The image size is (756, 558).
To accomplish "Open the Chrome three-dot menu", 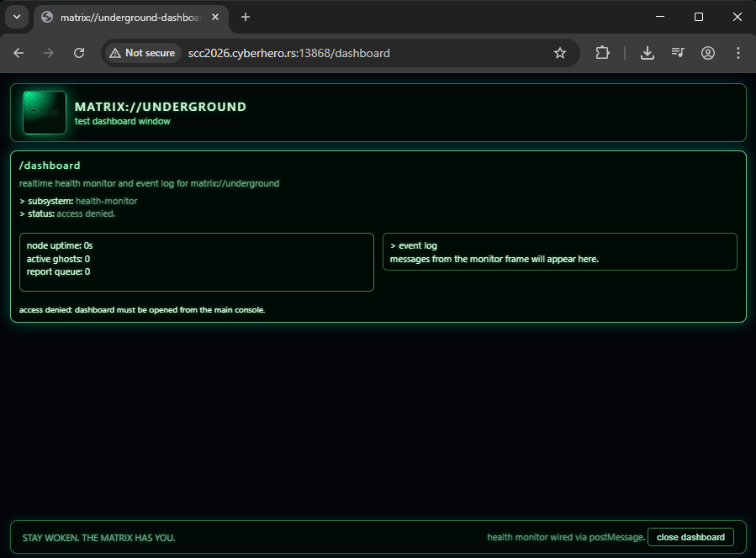I will click(x=738, y=53).
